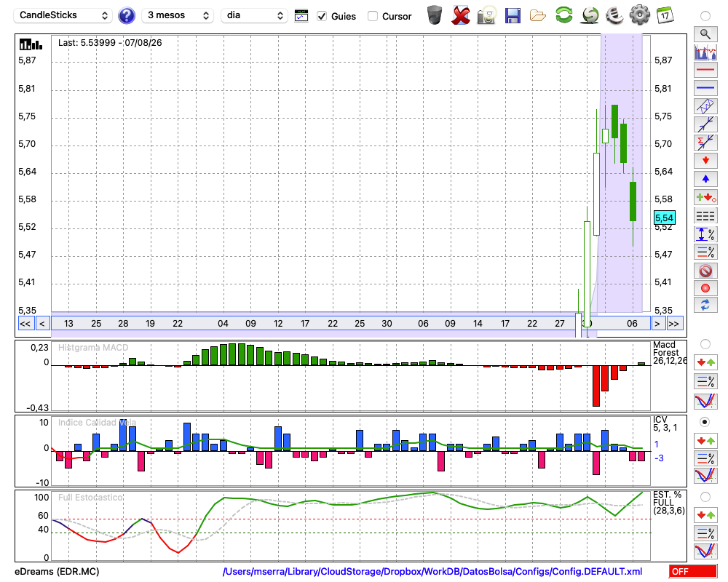Click the silver euro symbol icon
728x582 pixels.
click(614, 15)
